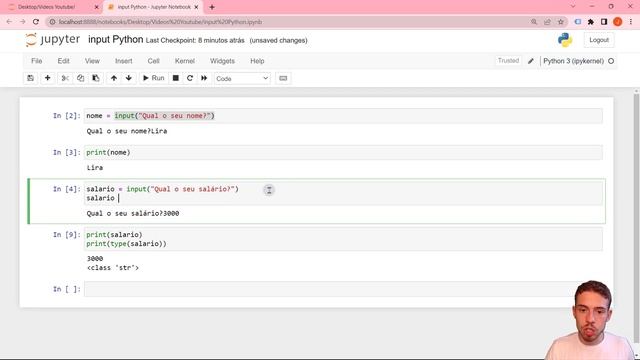
Task: Open the View menu
Action: [92, 61]
